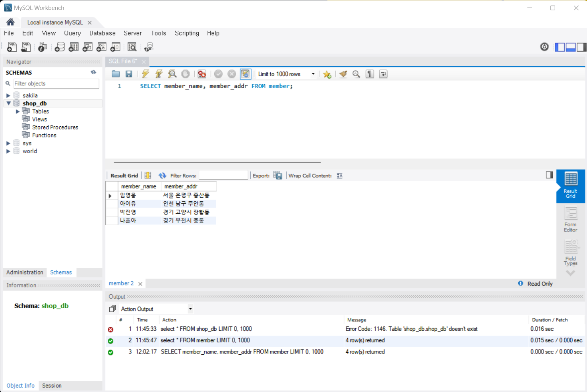Viewport: 587px width, 392px height.
Task: Create a new SQL tab icon
Action: pos(12,47)
